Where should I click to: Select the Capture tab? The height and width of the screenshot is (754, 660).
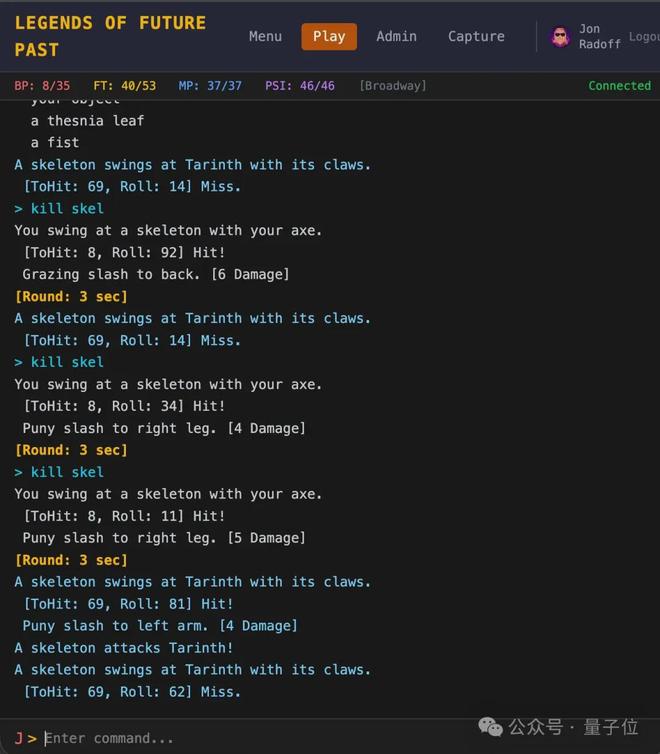(476, 36)
